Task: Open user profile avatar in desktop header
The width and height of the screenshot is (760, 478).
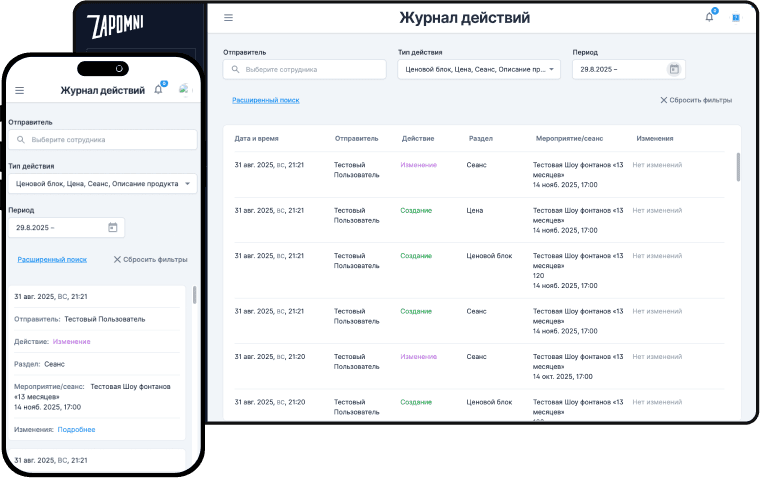Action: pyautogui.click(x=736, y=17)
